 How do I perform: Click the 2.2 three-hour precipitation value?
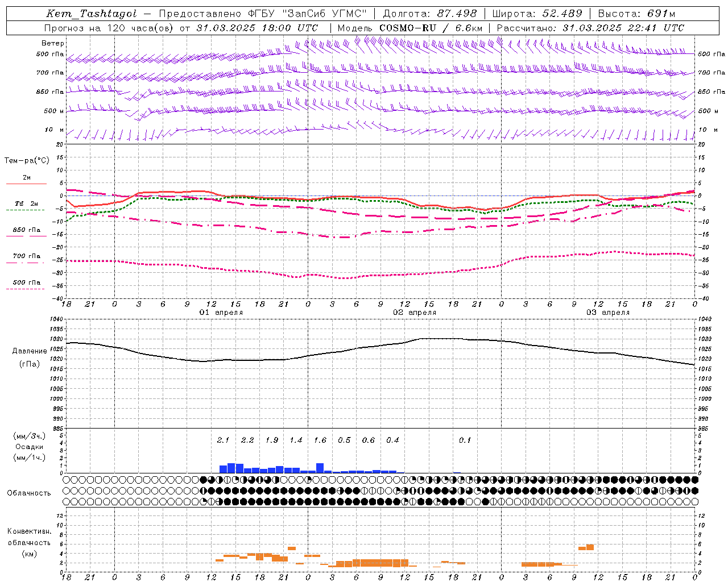point(247,440)
